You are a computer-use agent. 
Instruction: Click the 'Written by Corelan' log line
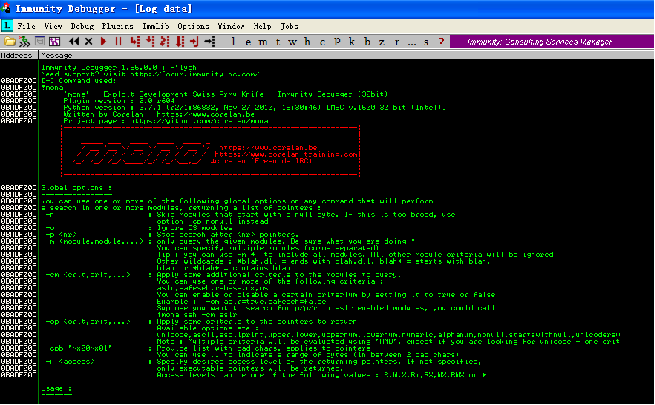[159, 114]
